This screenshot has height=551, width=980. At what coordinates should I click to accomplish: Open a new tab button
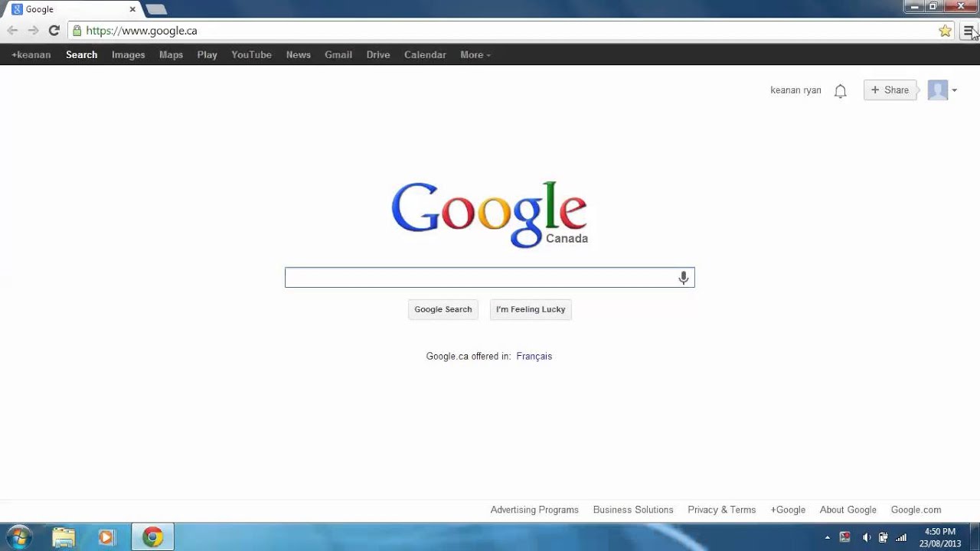click(x=155, y=9)
